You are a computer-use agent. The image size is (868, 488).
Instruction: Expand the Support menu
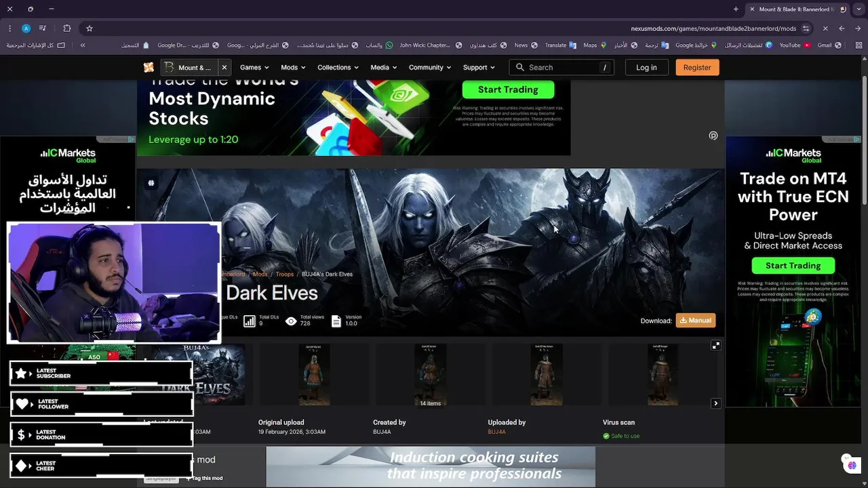(x=479, y=67)
